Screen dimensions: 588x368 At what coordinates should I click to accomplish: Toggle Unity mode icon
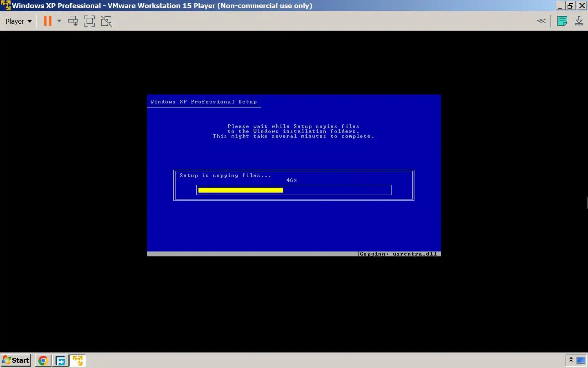pos(107,21)
